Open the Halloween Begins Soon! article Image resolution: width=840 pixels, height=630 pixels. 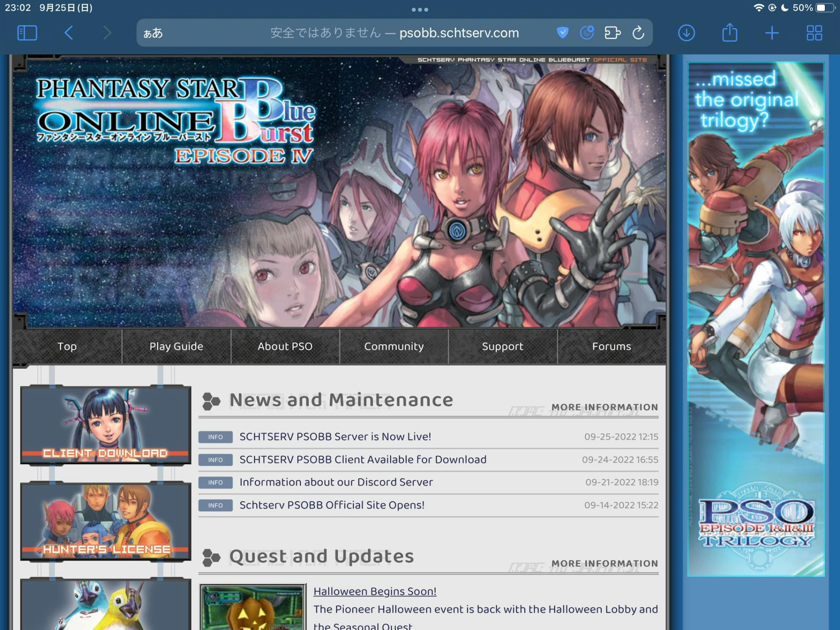[375, 591]
